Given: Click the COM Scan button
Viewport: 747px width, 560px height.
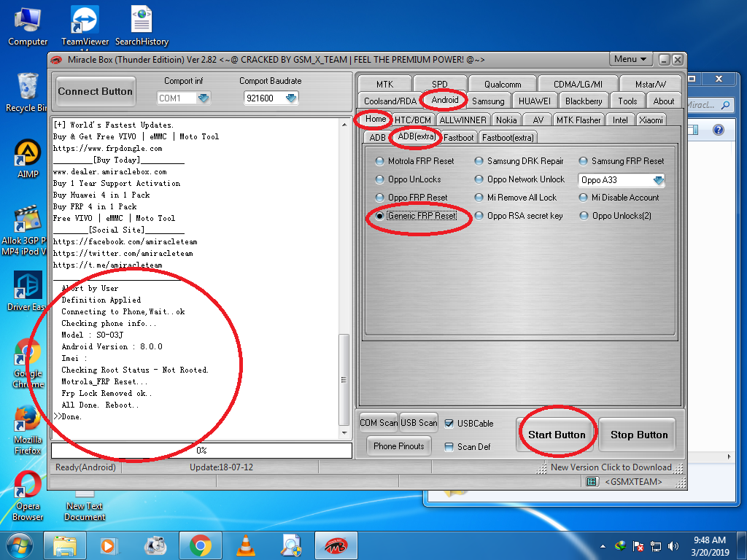Looking at the screenshot, I should click(379, 423).
